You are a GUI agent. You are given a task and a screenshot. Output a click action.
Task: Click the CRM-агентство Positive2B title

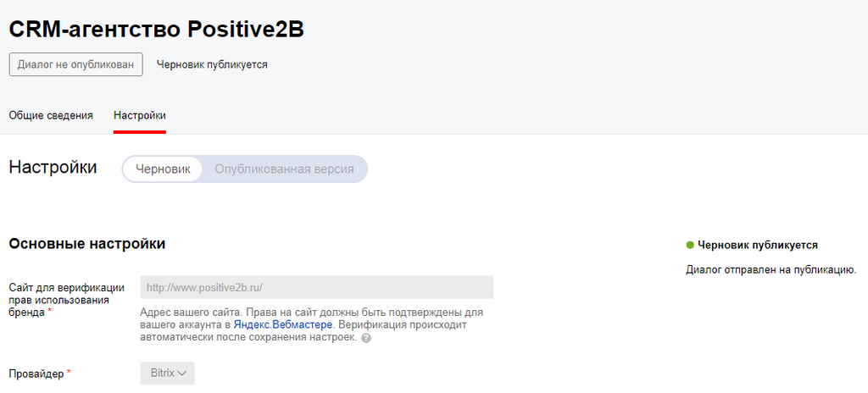157,30
